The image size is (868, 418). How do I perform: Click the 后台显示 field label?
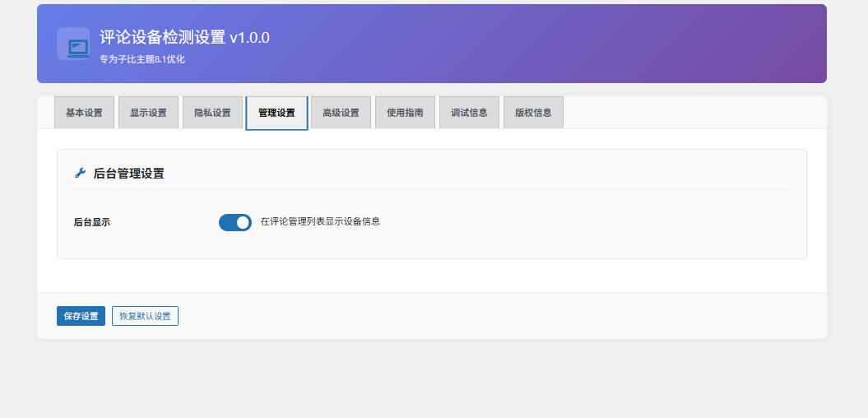[92, 222]
